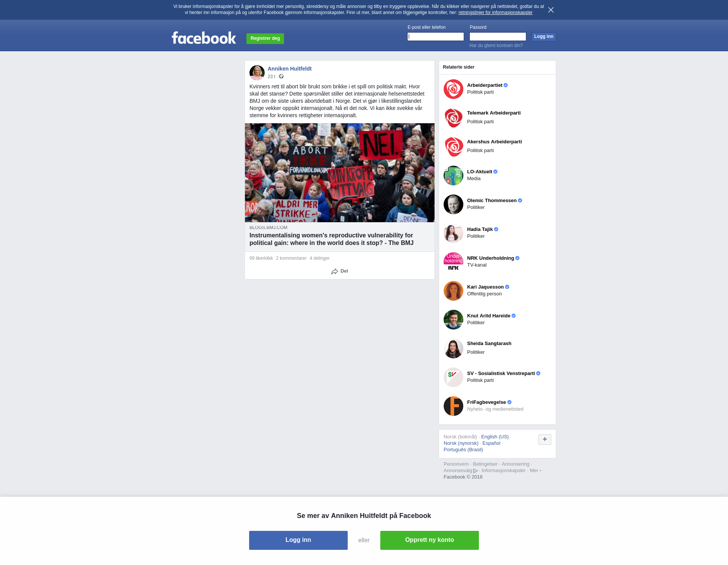
Task: Close the cookie notice banner
Action: (x=551, y=10)
